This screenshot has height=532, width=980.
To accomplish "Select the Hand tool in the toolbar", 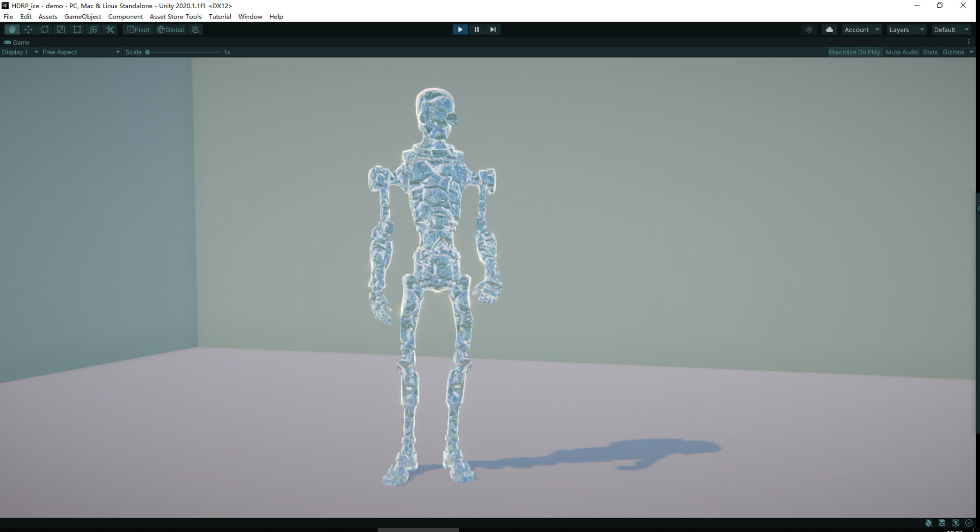I will [11, 29].
